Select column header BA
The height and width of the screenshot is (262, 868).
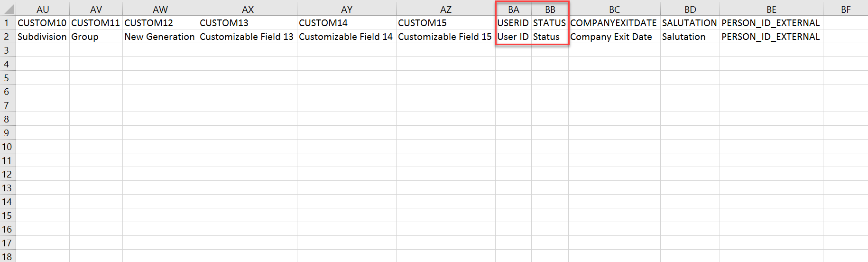pos(513,9)
